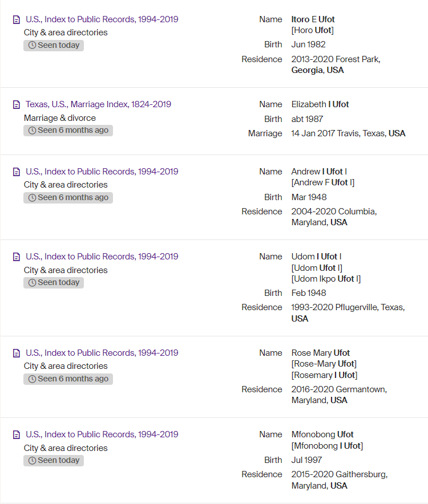Click the document icon for Udom I Ufot's record

[16, 257]
